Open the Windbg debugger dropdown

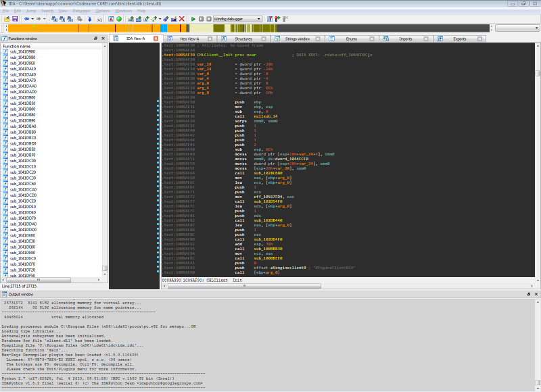click(237, 19)
